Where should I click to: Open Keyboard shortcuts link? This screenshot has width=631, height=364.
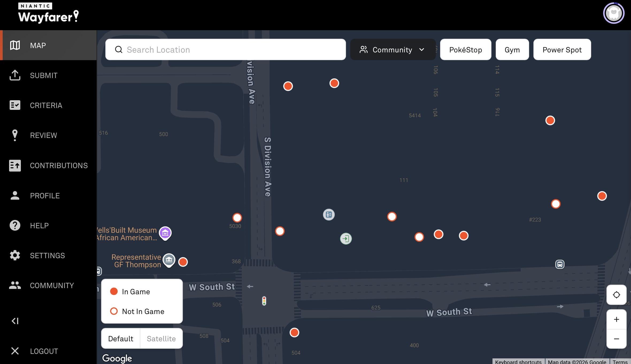coord(518,362)
